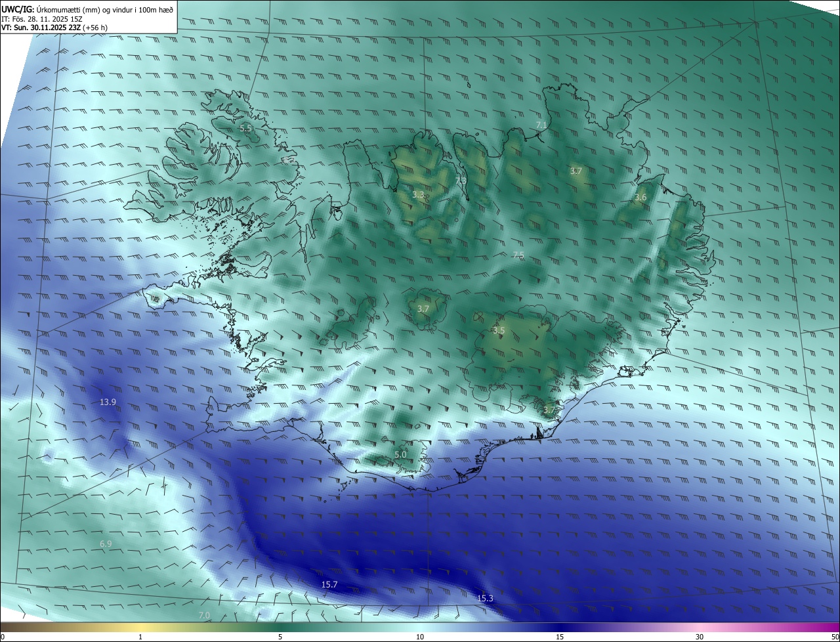Click the 7.0 value over the ocean
The height and width of the screenshot is (642, 840).
pos(203,615)
